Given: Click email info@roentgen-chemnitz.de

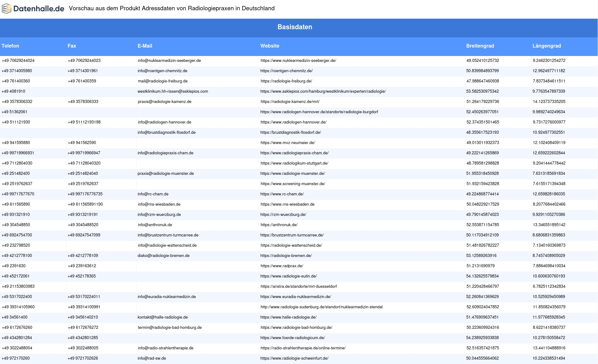Looking at the screenshot, I should (x=163, y=71).
